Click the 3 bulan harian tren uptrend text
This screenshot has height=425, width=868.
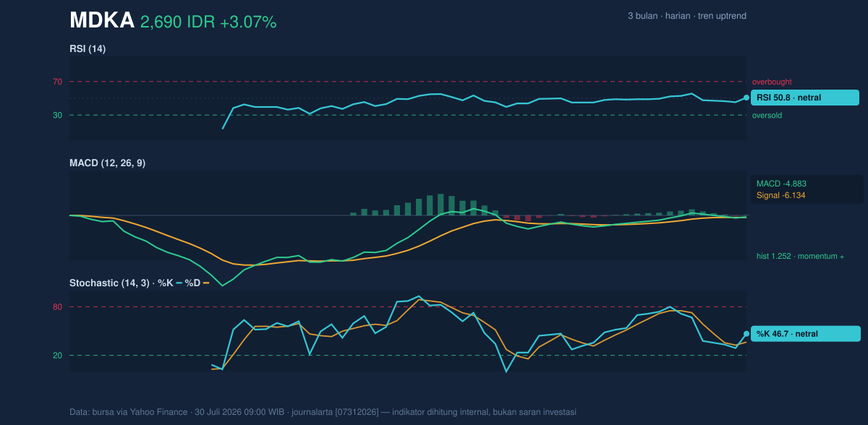[x=687, y=16]
